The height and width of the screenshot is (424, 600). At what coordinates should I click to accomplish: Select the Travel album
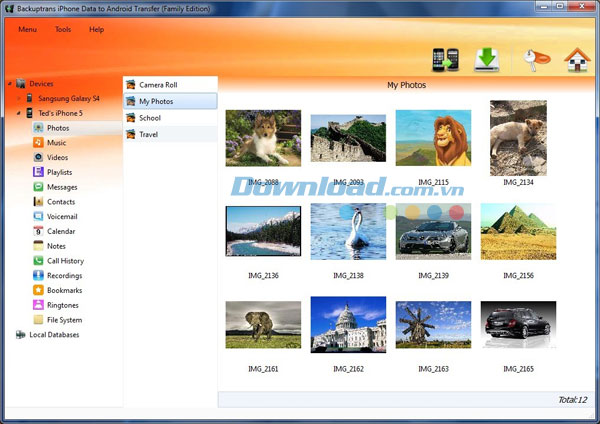(148, 134)
